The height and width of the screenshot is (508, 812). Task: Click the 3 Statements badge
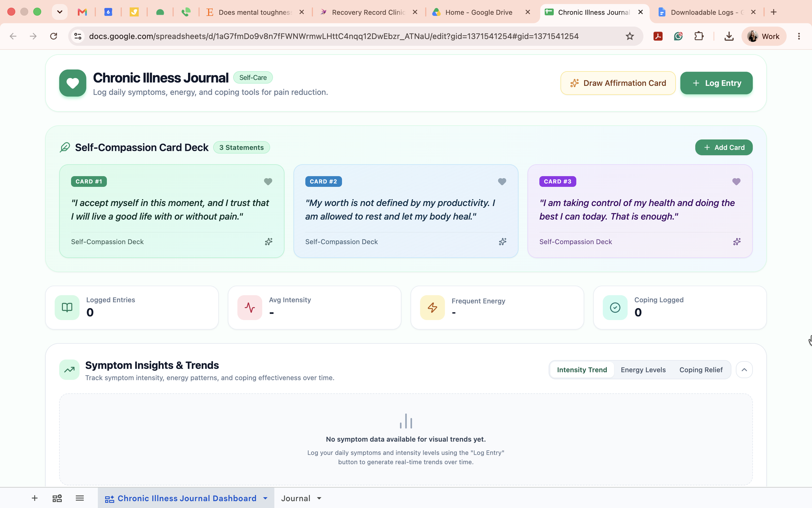(241, 147)
